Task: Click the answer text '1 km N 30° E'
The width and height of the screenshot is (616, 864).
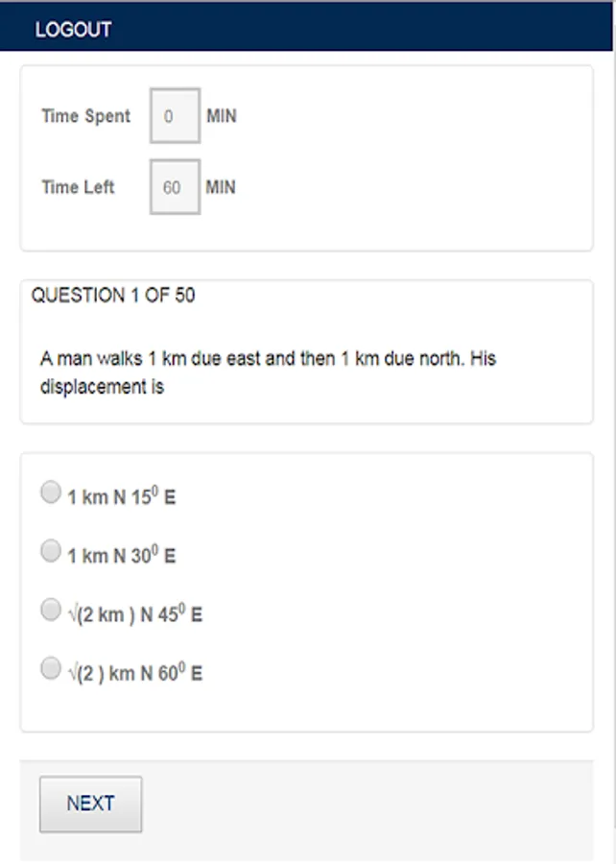Action: 122,554
